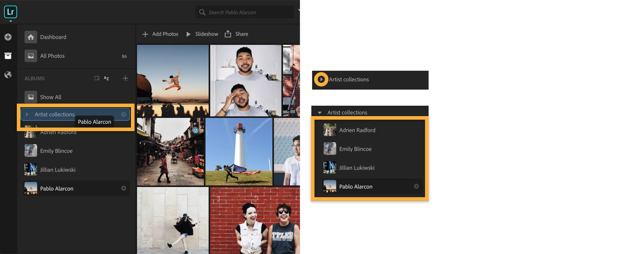Click the Search Pablo Alarcon field
The height and width of the screenshot is (254, 644).
[x=245, y=12]
